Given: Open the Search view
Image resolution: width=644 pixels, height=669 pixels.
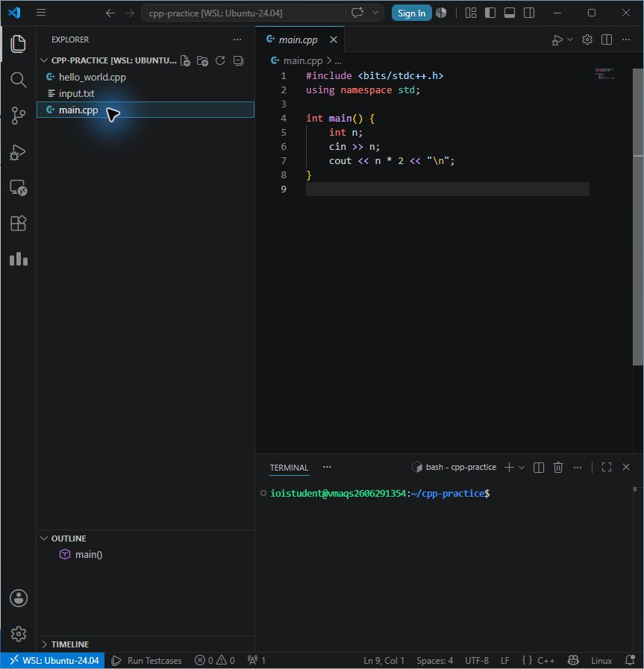Looking at the screenshot, I should point(18,80).
